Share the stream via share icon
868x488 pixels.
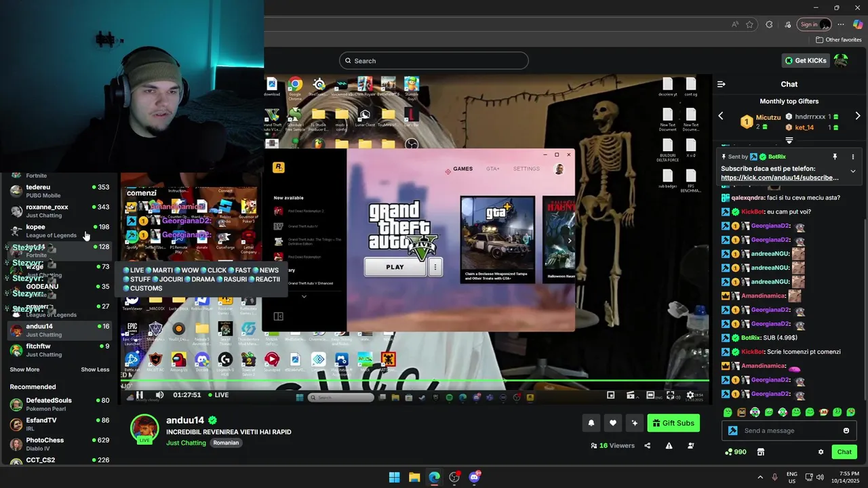click(647, 446)
